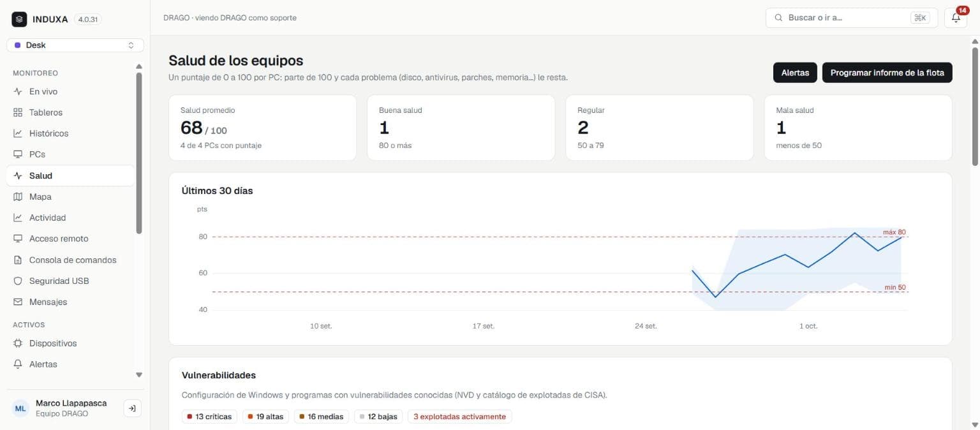Screen dimensions: 980x430
Task: Click the sidebar scroll down arrow
Action: [139, 375]
